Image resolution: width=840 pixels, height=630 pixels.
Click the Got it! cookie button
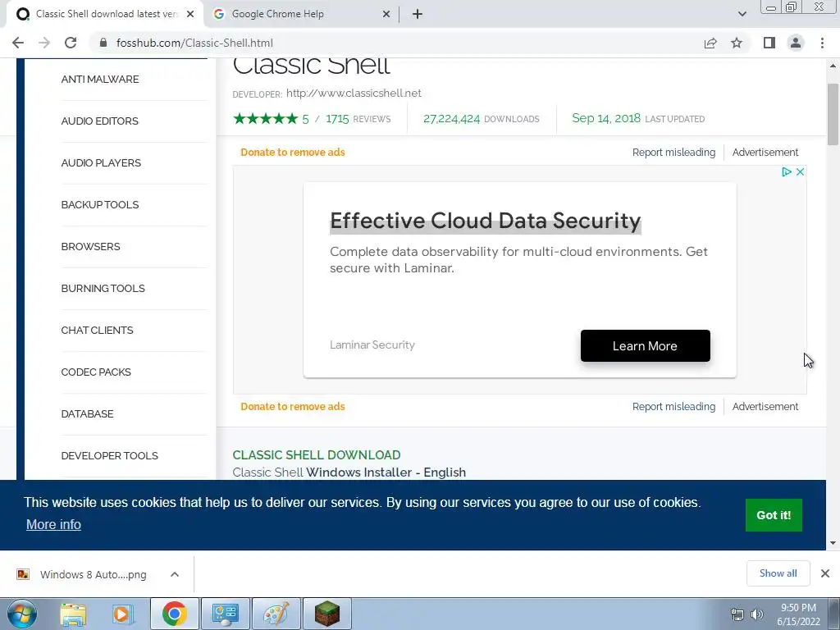click(x=774, y=515)
